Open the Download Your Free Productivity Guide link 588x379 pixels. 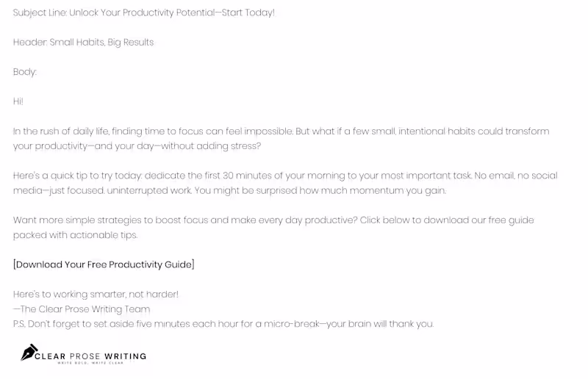coord(104,264)
